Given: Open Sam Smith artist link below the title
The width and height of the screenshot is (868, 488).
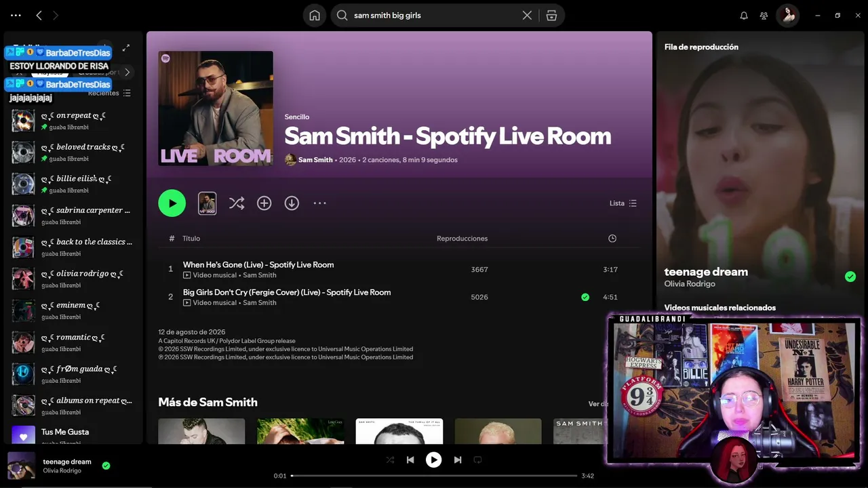Looking at the screenshot, I should 315,160.
